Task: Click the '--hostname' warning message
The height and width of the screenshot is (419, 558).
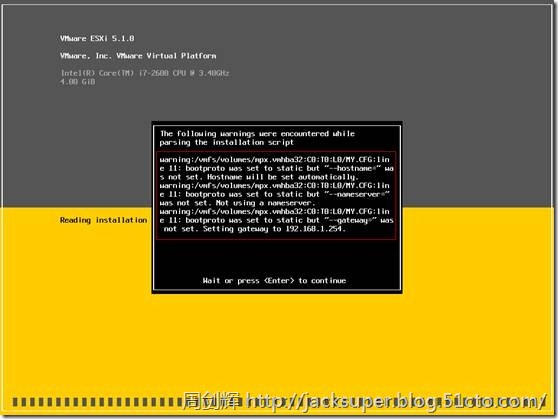Action: pyautogui.click(x=277, y=168)
